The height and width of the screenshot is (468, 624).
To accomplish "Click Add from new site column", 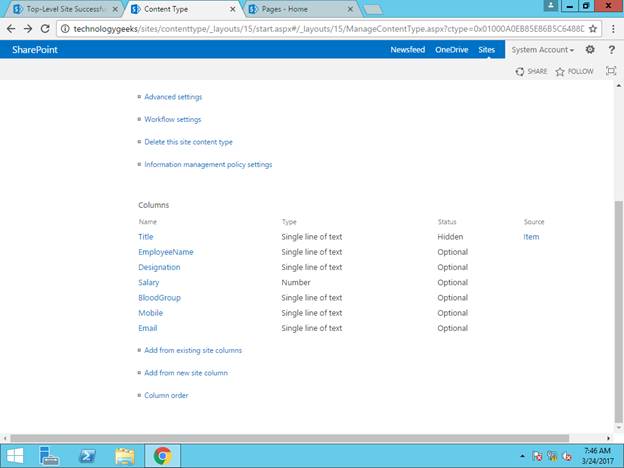I will pyautogui.click(x=186, y=373).
